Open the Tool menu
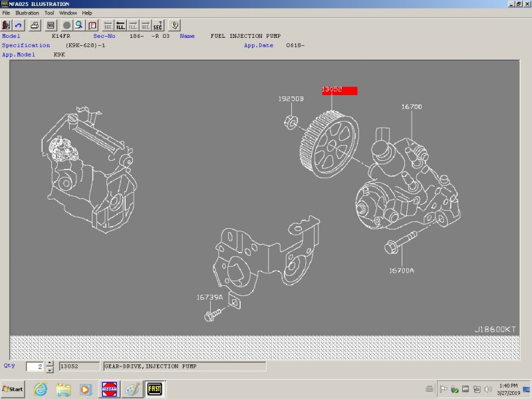Viewport: 532px width, 399px height. coord(49,13)
